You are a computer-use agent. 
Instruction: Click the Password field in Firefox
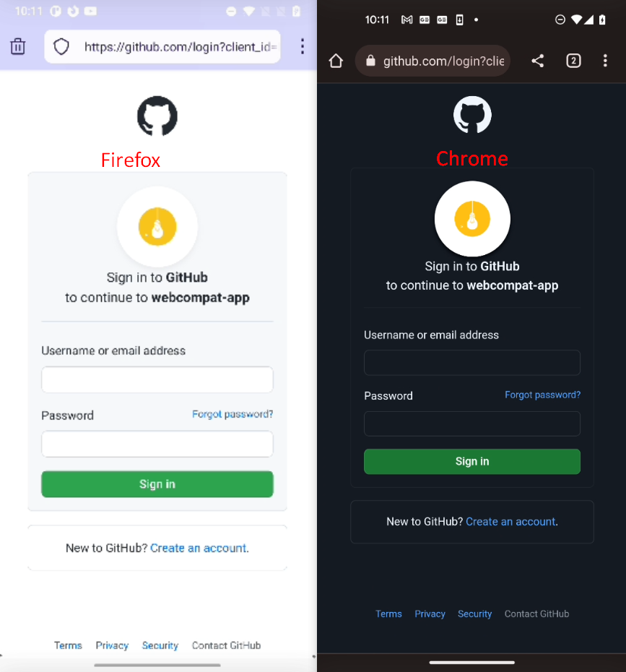157,444
